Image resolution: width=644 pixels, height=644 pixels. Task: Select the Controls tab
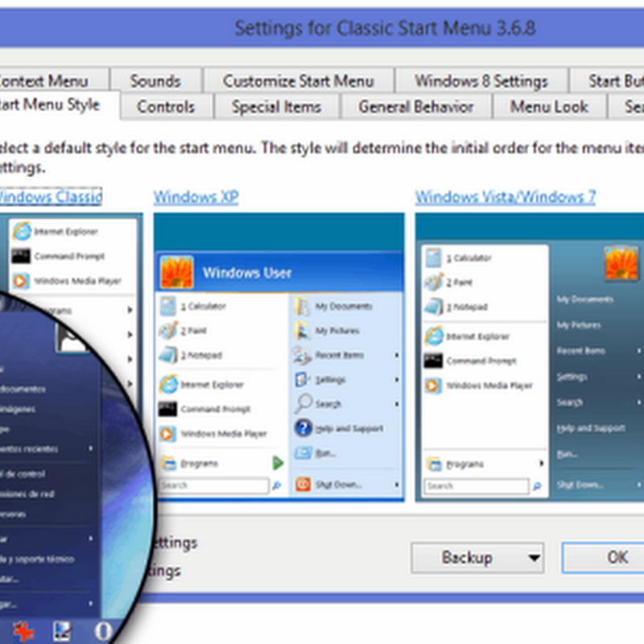coord(166,107)
